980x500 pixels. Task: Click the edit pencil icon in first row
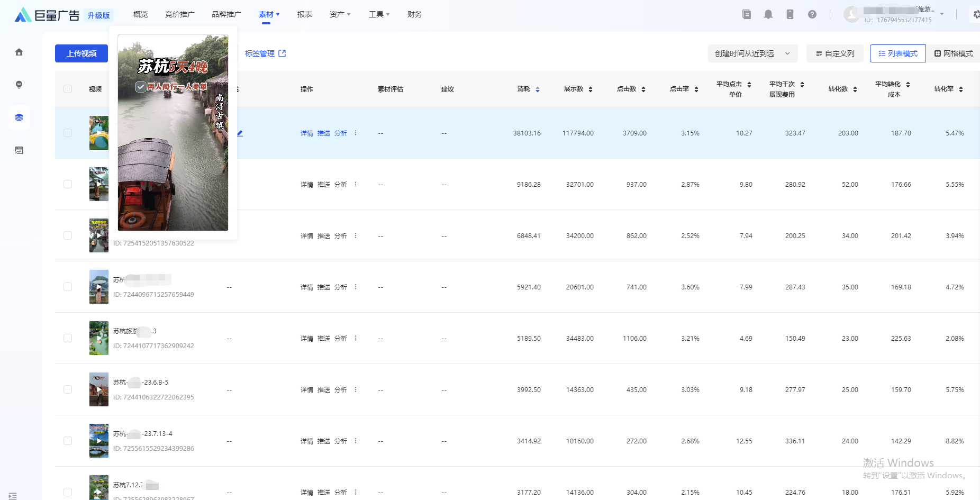(x=240, y=133)
